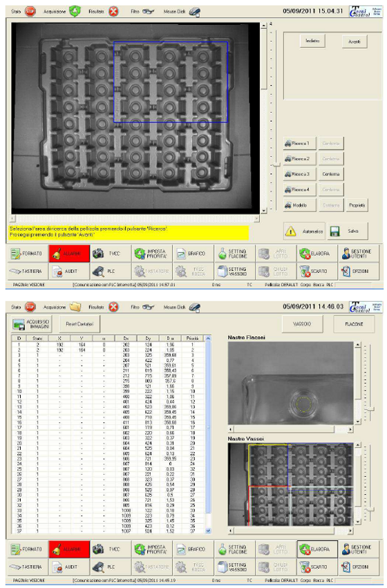The height and width of the screenshot is (588, 387).
Task: Click the green shield Acquisizione icon
Action: pyautogui.click(x=75, y=11)
